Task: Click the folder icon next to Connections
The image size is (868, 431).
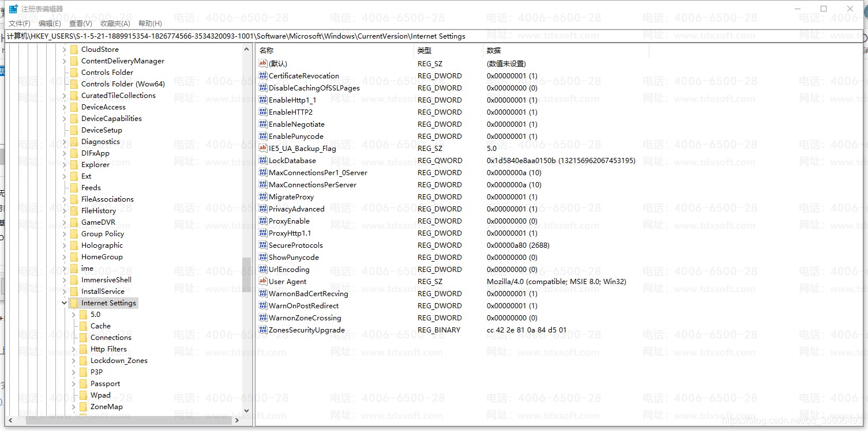Action: (83, 338)
